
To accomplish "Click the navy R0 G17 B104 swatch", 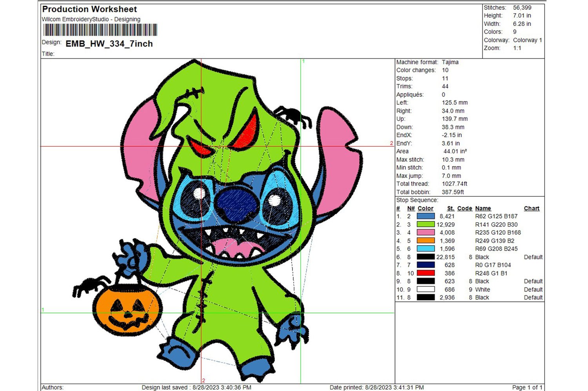I will [426, 265].
